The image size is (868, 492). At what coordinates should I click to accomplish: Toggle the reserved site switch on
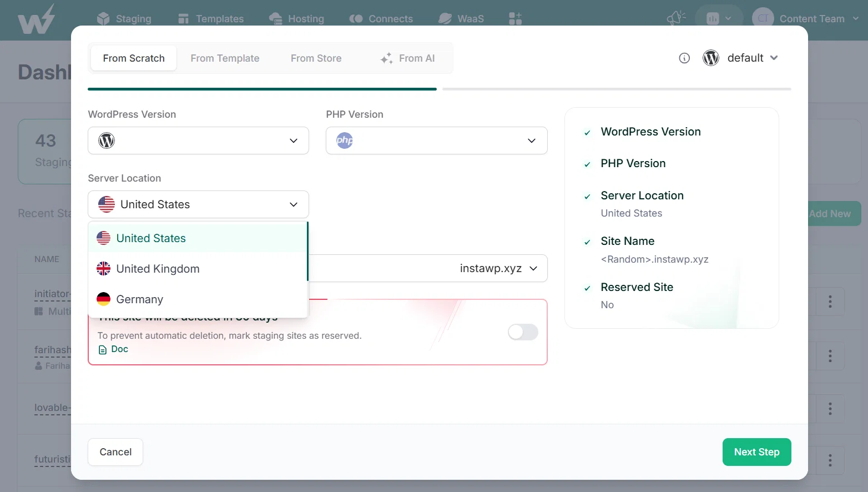pos(523,332)
